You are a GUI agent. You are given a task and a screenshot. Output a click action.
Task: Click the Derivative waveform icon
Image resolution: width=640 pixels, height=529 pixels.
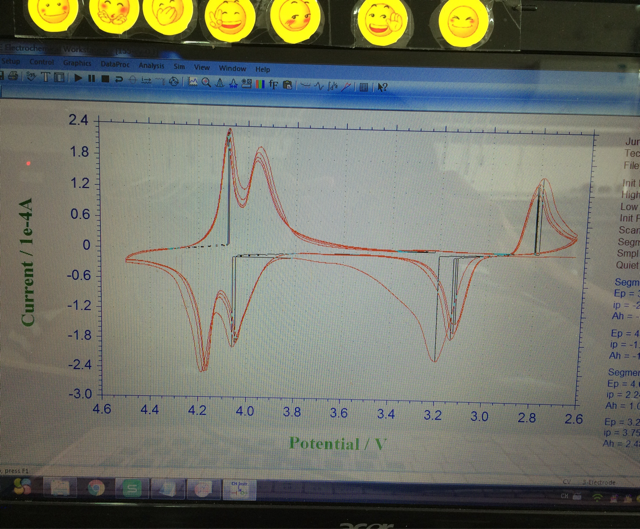[x=319, y=86]
